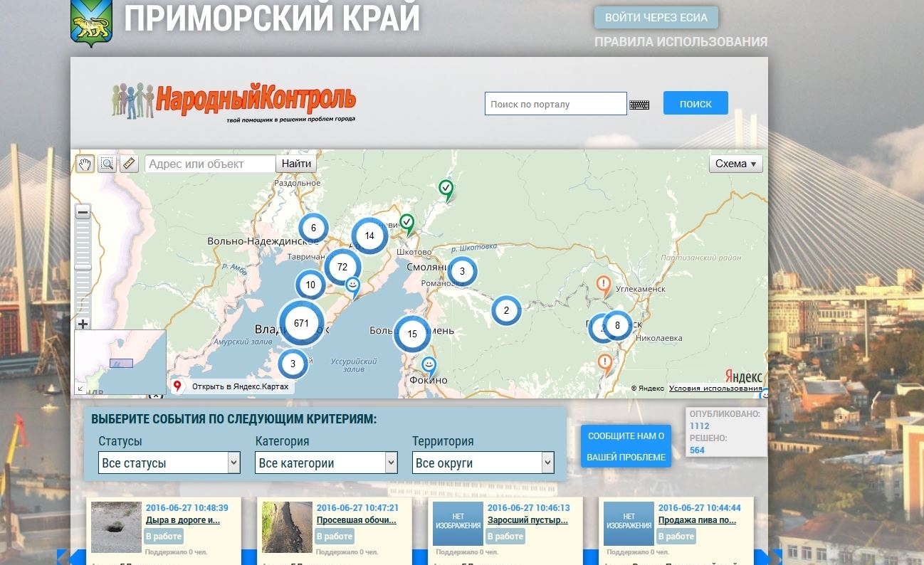Open the 8 events cluster
924x565 pixels.
[617, 326]
